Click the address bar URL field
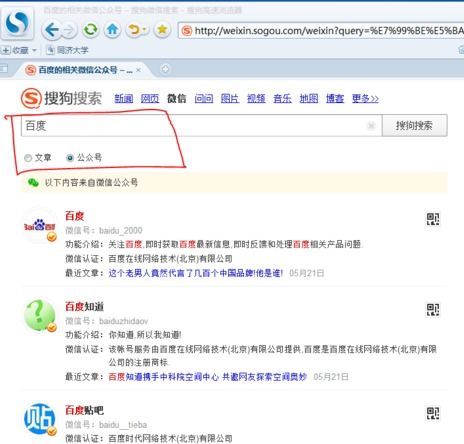The image size is (464, 444). point(322,31)
